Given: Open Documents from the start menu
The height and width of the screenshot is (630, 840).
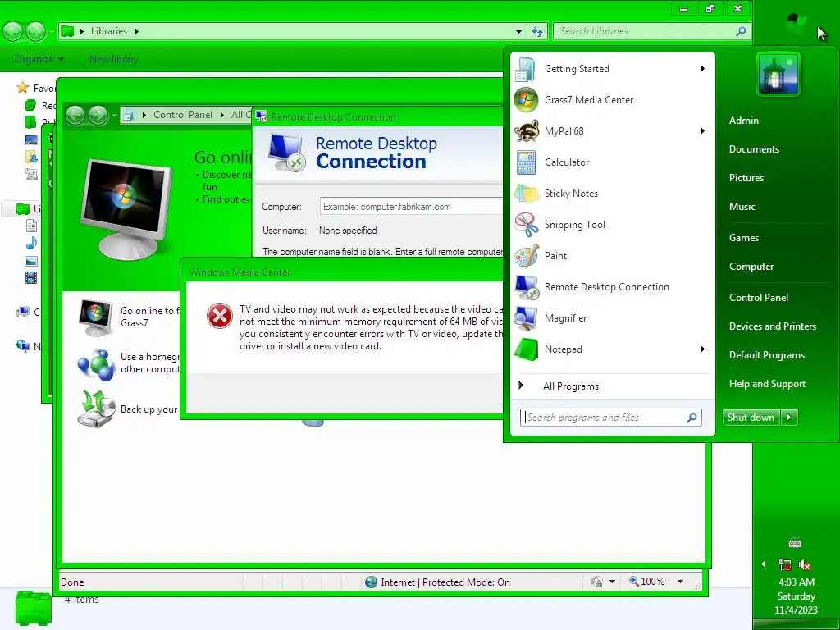Looking at the screenshot, I should pyautogui.click(x=754, y=149).
